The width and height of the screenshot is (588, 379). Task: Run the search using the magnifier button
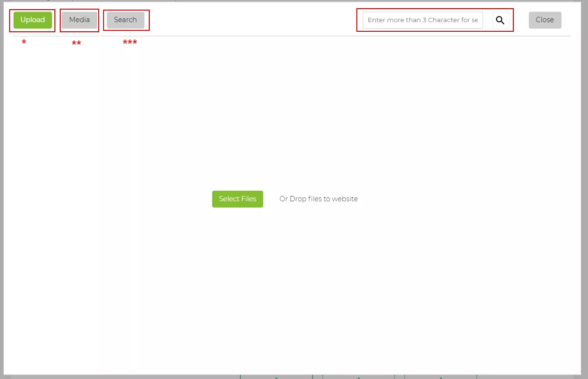(x=500, y=20)
